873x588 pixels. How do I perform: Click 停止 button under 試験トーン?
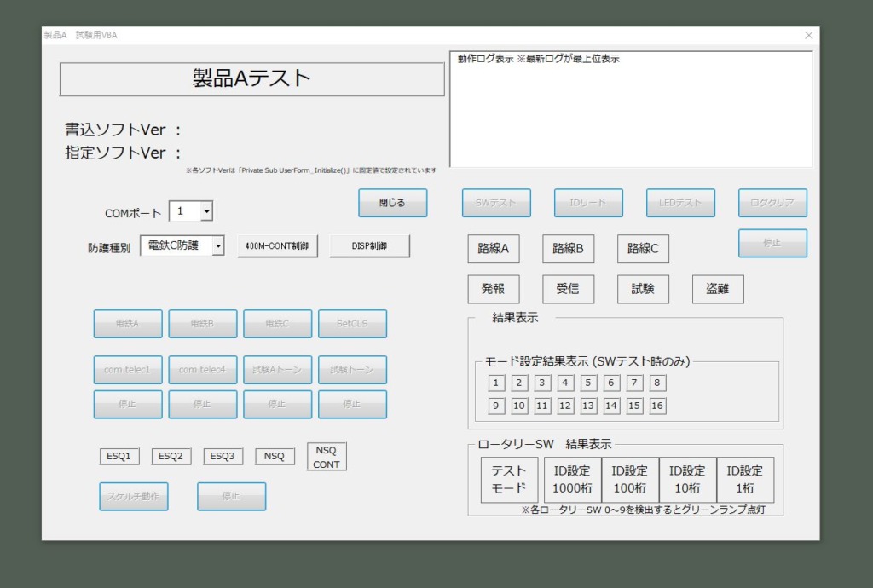352,405
